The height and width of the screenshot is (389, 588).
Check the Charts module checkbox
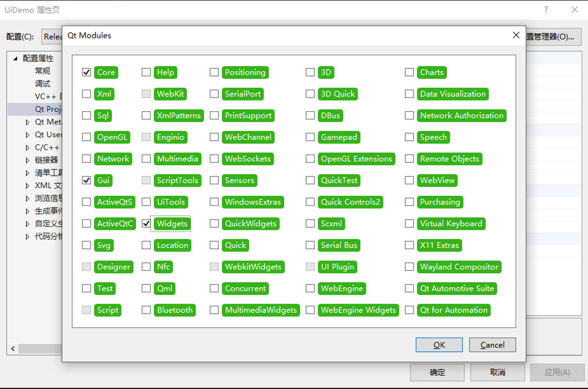(409, 72)
